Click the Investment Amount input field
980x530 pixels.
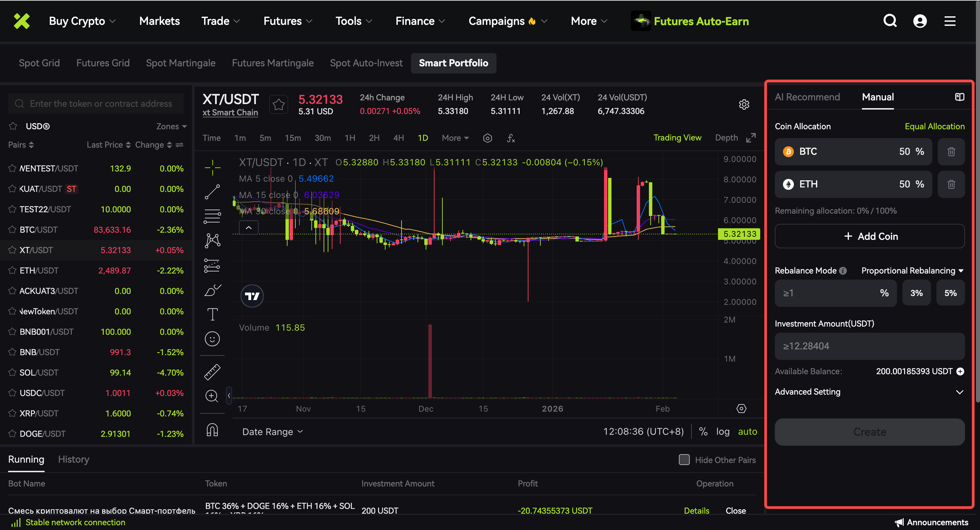coord(869,346)
